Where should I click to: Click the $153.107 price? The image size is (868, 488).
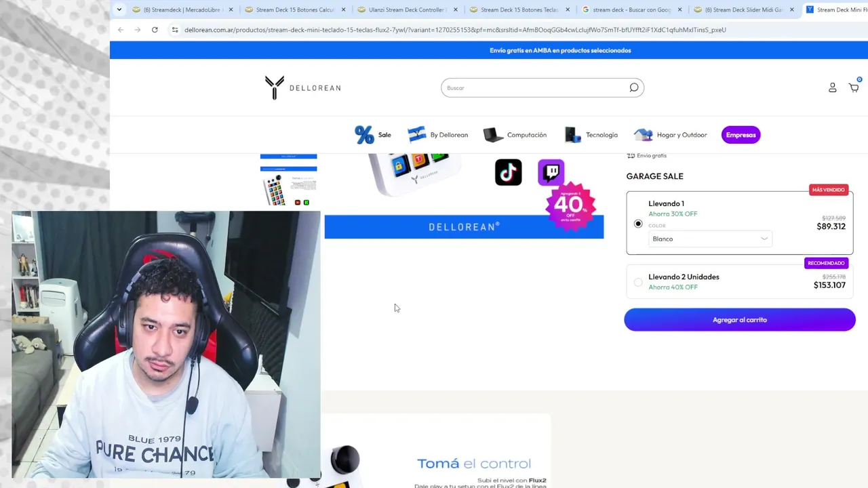point(829,285)
